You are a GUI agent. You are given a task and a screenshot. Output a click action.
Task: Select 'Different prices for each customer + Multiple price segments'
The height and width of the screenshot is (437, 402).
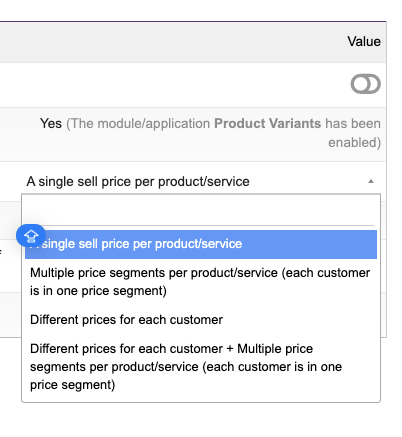(201, 367)
